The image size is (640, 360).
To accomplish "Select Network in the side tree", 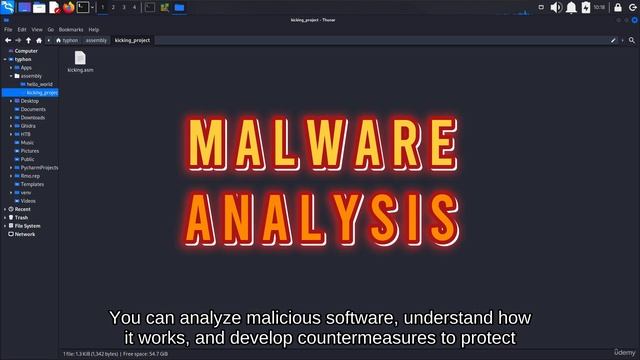I will coord(24,234).
